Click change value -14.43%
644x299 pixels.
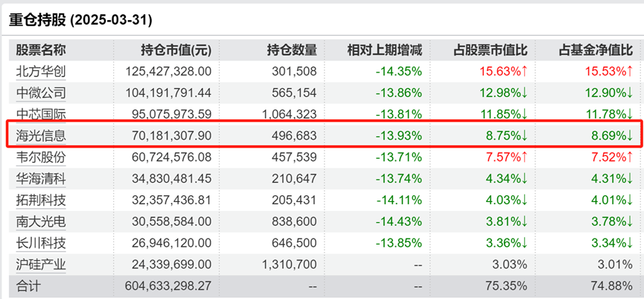point(399,221)
